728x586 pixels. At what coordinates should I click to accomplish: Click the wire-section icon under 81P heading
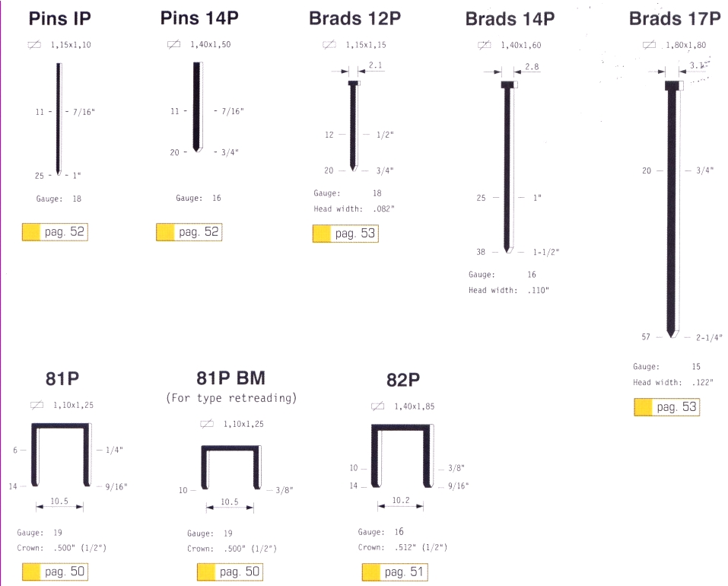[37, 405]
